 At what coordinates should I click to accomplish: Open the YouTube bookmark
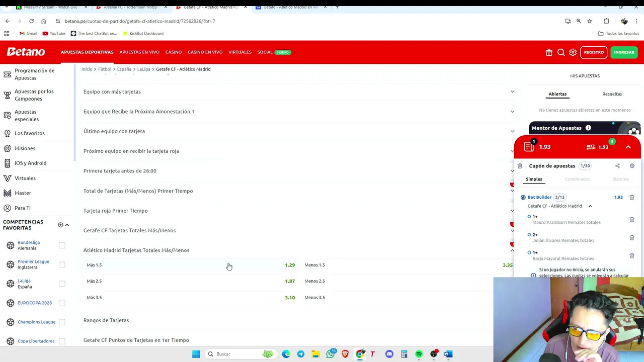(54, 34)
